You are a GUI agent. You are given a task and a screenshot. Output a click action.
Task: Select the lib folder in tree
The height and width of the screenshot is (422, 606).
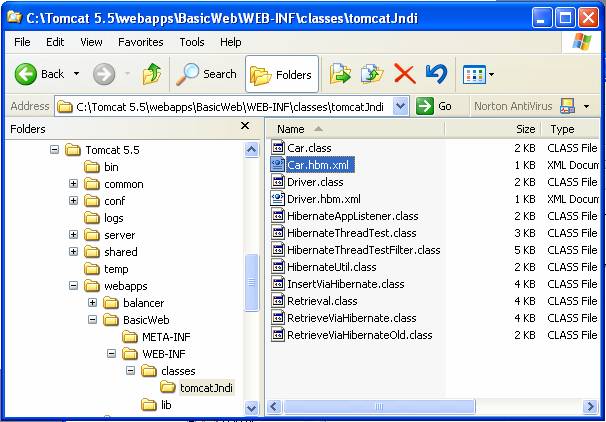(156, 405)
